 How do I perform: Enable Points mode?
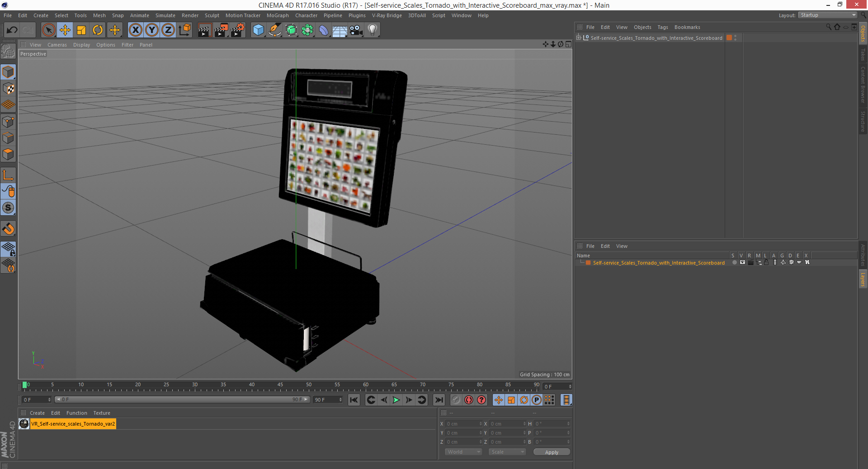pyautogui.click(x=8, y=122)
